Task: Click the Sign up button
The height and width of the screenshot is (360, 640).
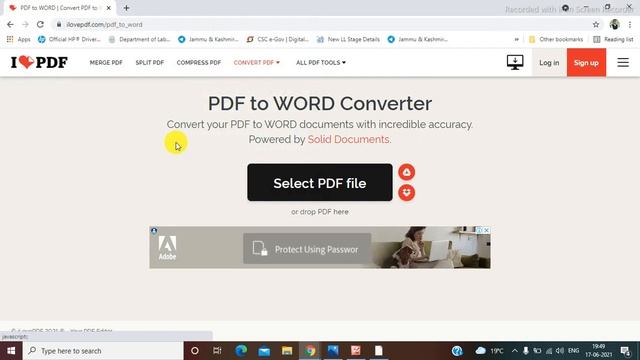Action: tap(586, 62)
